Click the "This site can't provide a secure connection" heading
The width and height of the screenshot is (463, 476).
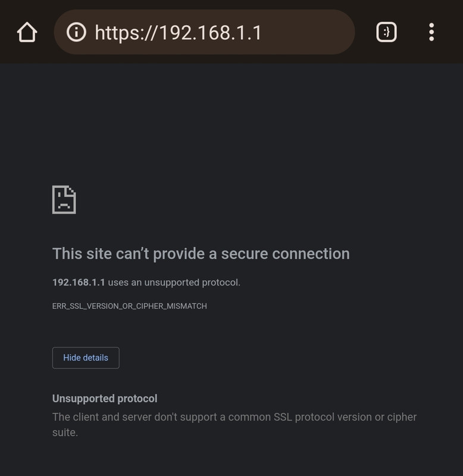(201, 253)
